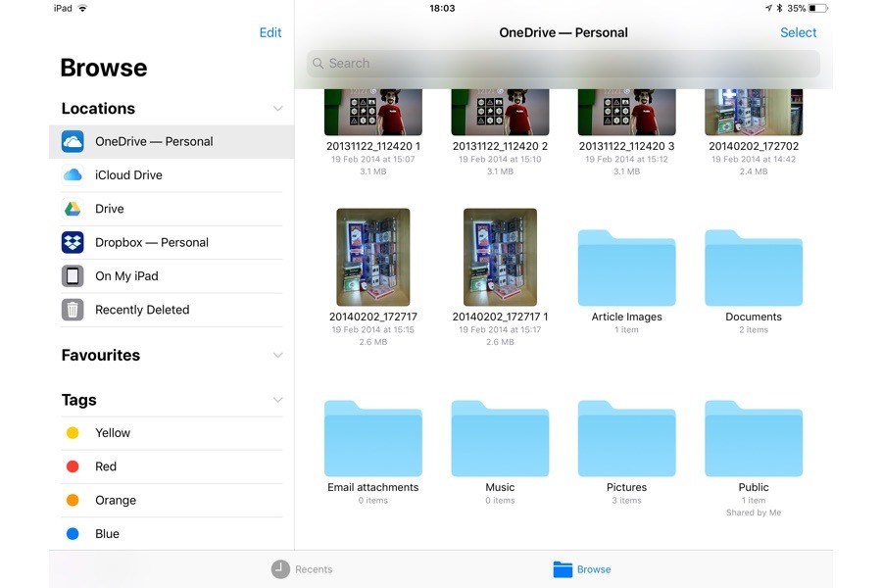882x588 pixels.
Task: Select the On My iPad label
Action: coord(126,276)
